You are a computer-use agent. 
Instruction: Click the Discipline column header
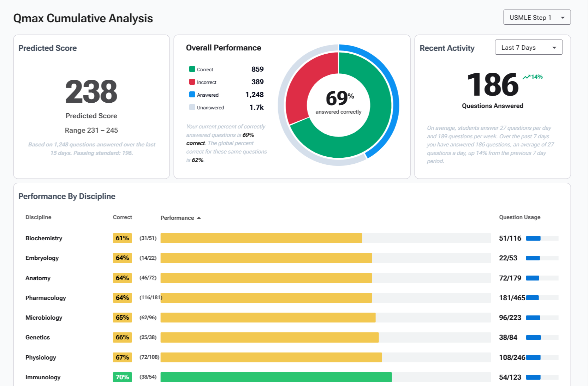38,217
